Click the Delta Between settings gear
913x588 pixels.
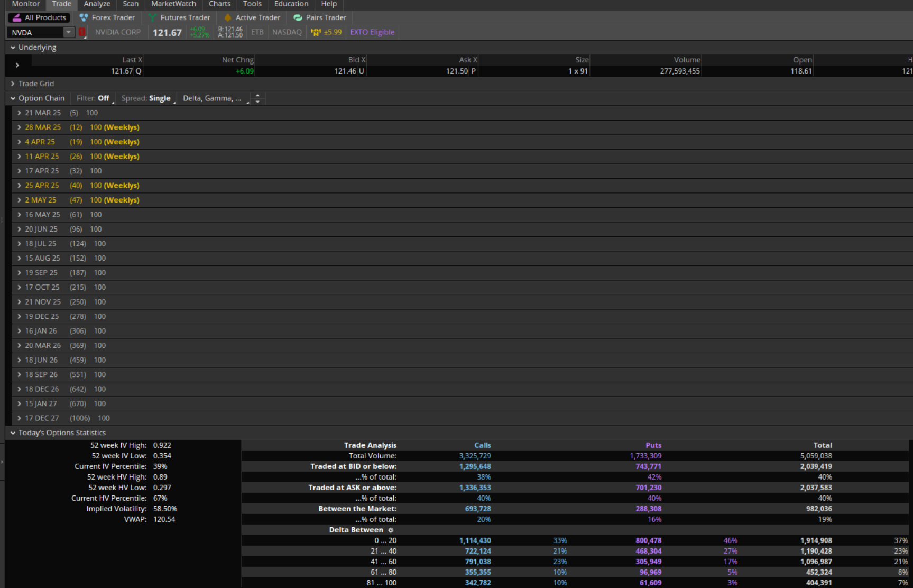(391, 530)
